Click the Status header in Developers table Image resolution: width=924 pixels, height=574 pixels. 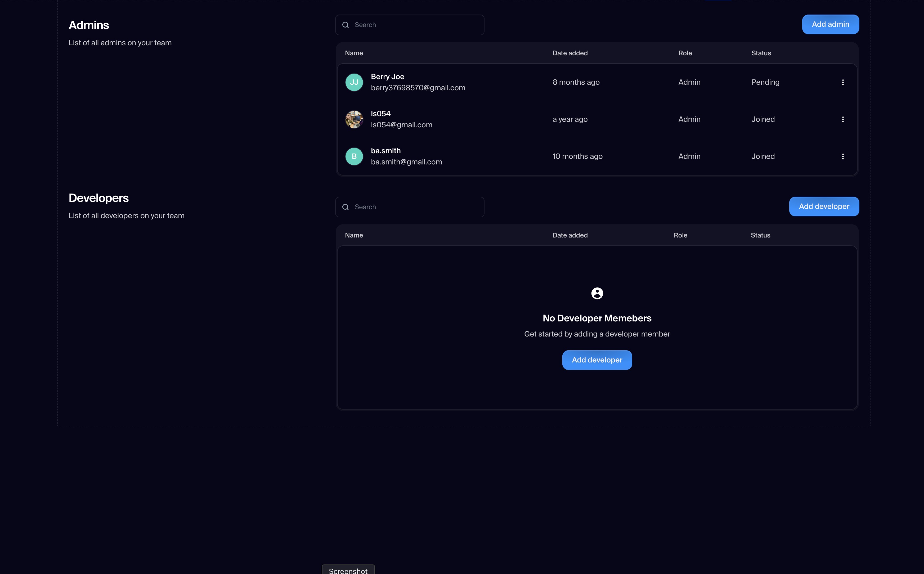coord(760,235)
